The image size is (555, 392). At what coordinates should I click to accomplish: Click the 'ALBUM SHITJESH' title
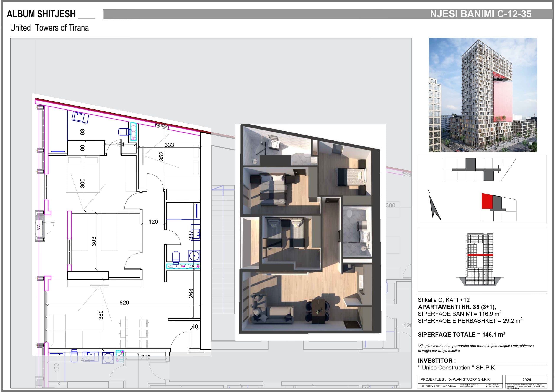pos(41,14)
